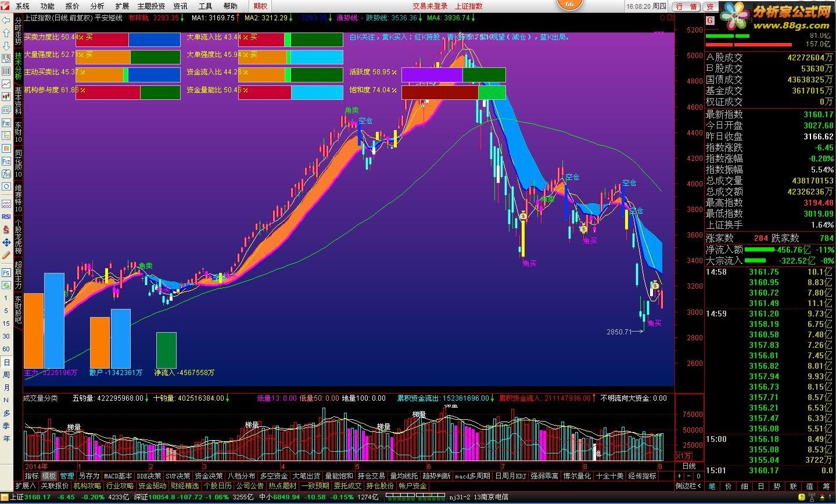Select the 月 monthly period button

pyautogui.click(x=6, y=387)
